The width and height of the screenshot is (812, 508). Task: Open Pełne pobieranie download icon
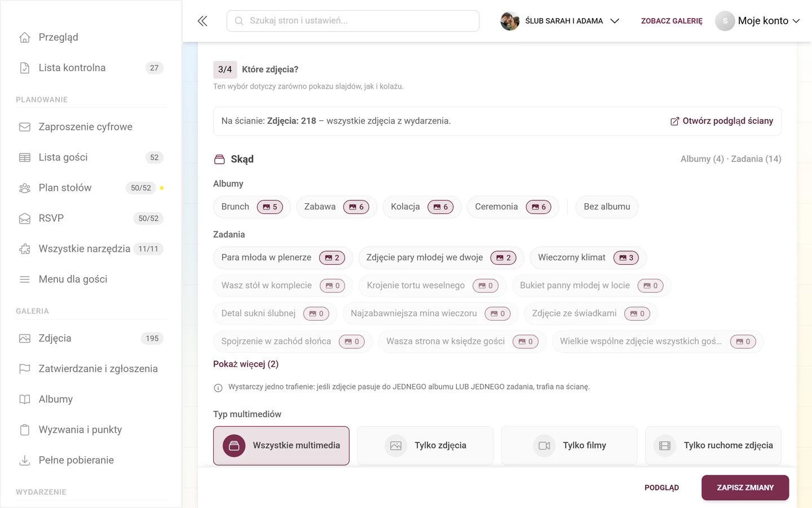pos(25,461)
